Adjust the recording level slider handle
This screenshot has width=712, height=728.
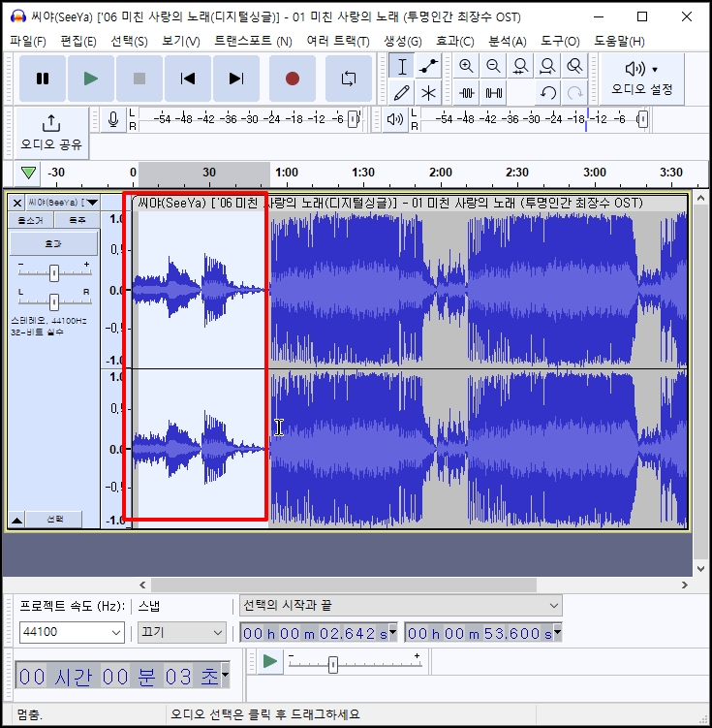[353, 119]
